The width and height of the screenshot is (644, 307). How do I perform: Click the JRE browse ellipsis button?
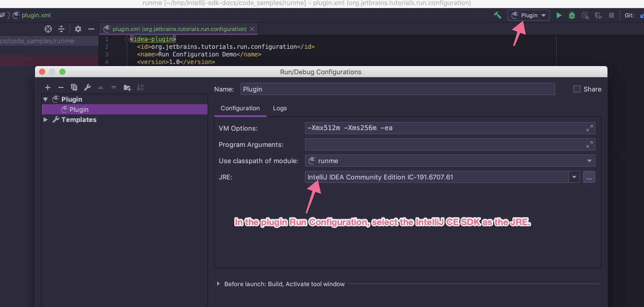[589, 177]
